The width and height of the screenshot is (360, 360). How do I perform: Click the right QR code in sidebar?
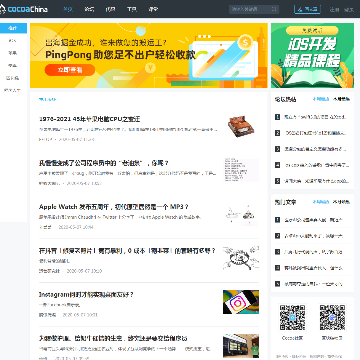pos(333,317)
